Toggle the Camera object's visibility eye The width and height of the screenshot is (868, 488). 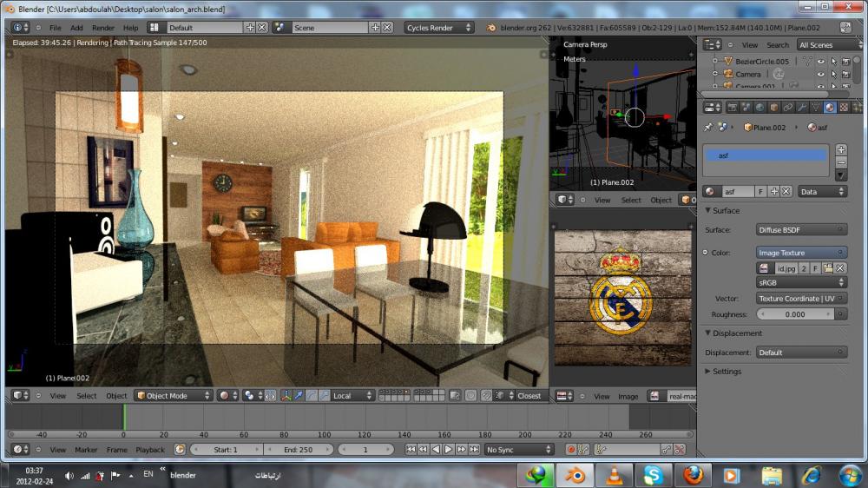point(821,74)
